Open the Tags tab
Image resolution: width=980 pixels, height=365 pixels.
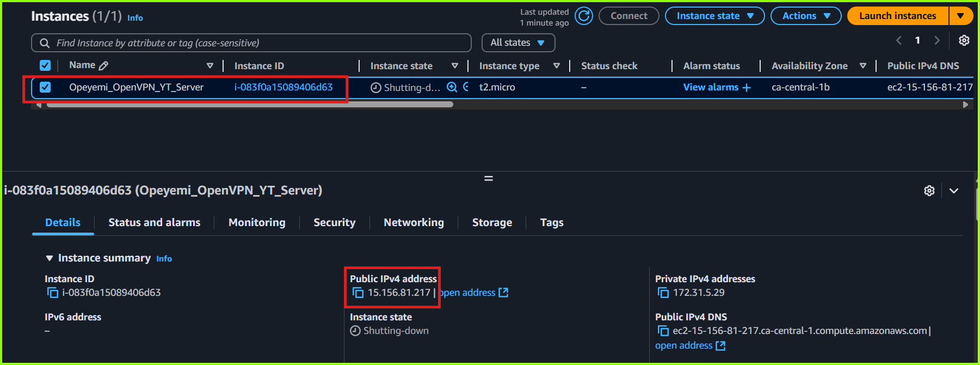(x=552, y=222)
